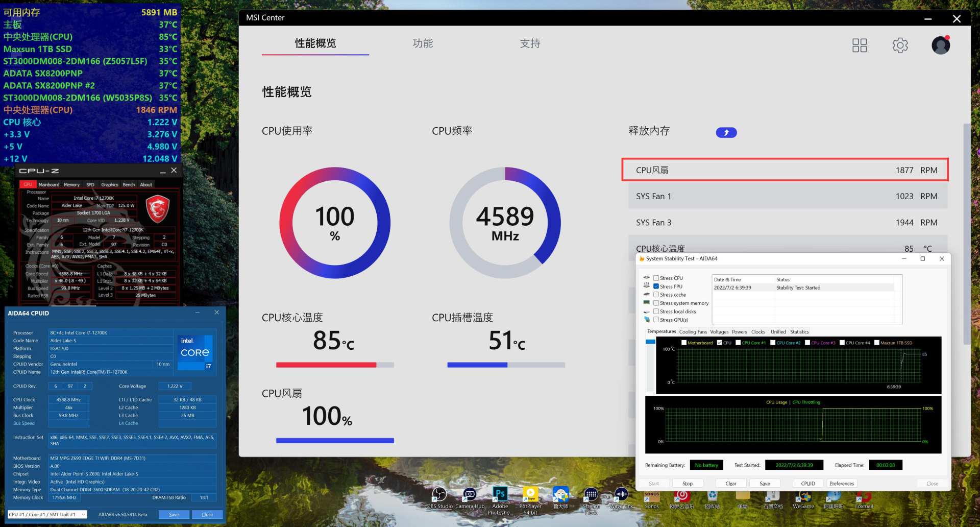Image resolution: width=980 pixels, height=527 pixels.
Task: Open the Cooling Fans tab
Action: (x=693, y=332)
